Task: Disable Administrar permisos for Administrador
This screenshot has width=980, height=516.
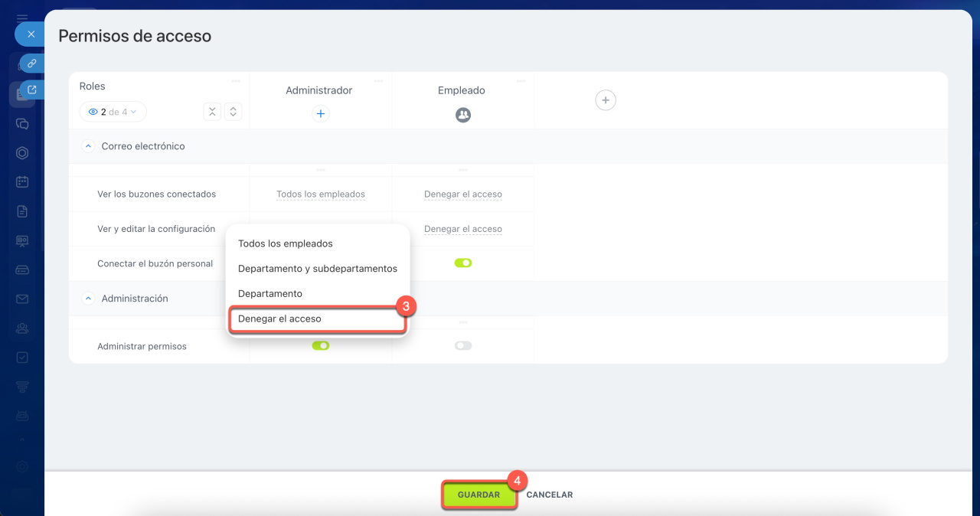Action: pyautogui.click(x=321, y=346)
